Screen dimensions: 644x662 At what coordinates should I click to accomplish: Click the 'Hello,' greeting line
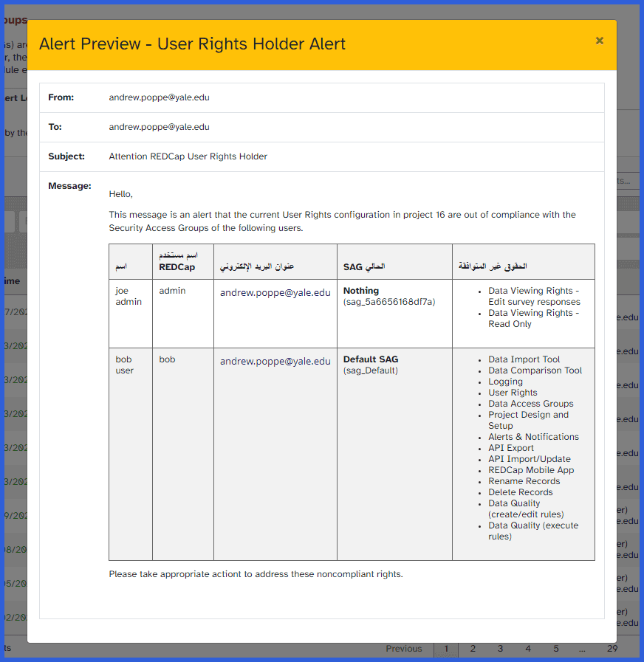pyautogui.click(x=121, y=194)
